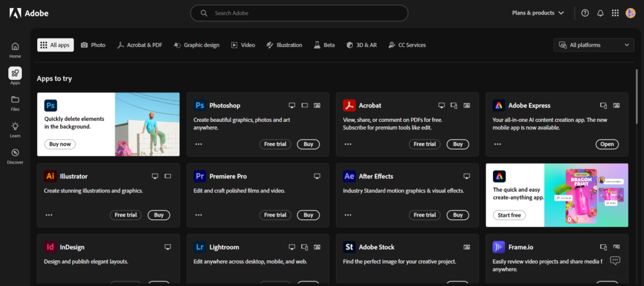Image resolution: width=644 pixels, height=286 pixels.
Task: Open more options on Premiere Pro card
Action: 199,215
